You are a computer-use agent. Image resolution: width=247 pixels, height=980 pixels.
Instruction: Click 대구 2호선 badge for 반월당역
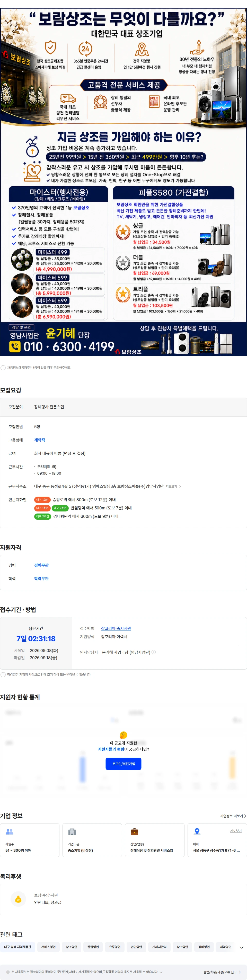click(x=60, y=508)
